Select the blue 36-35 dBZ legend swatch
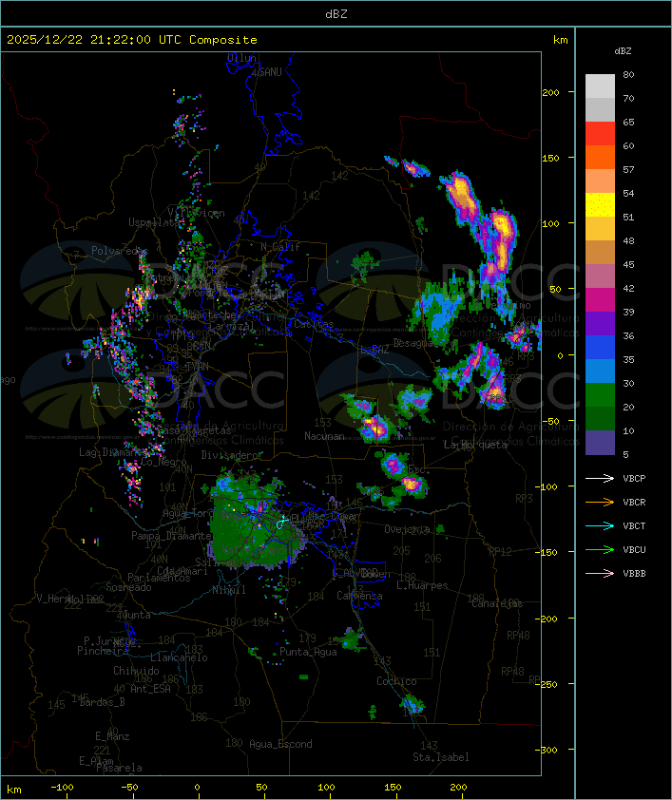This screenshot has height=800, width=672. click(600, 348)
